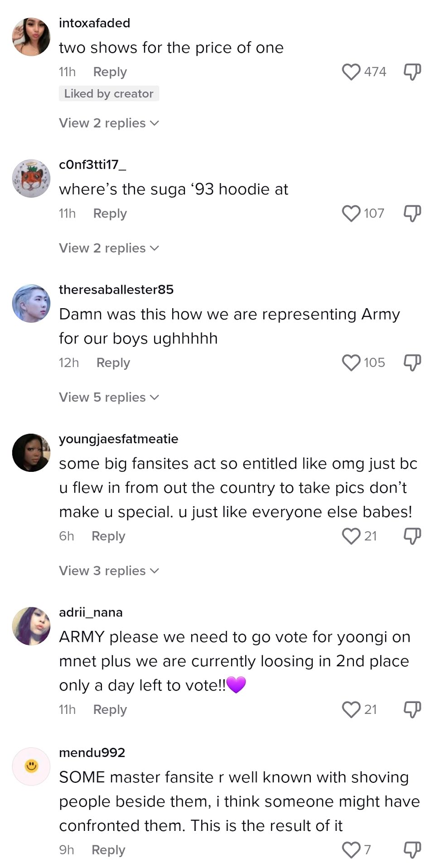
Task: Heart youngjaesfatmeatie's fansites comment
Action: tap(351, 536)
